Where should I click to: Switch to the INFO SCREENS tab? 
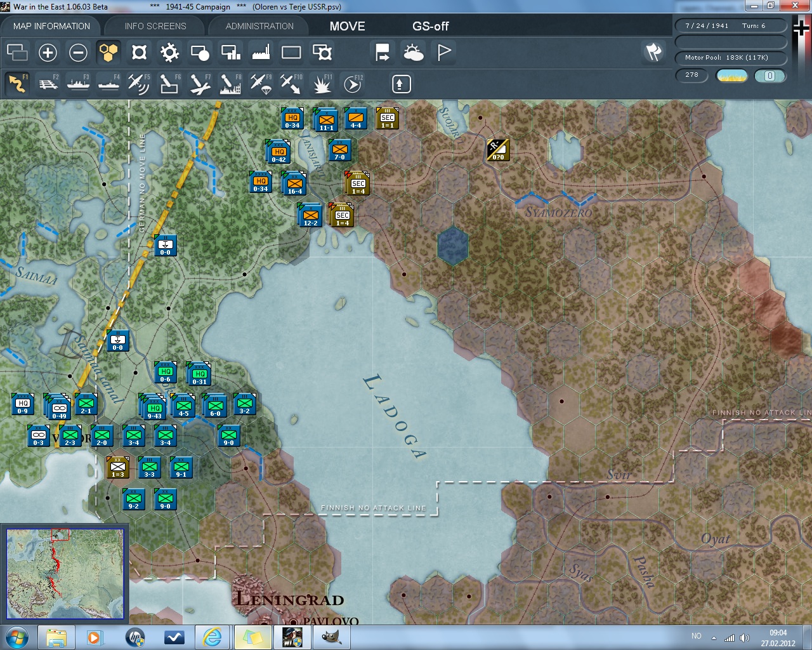pyautogui.click(x=155, y=26)
